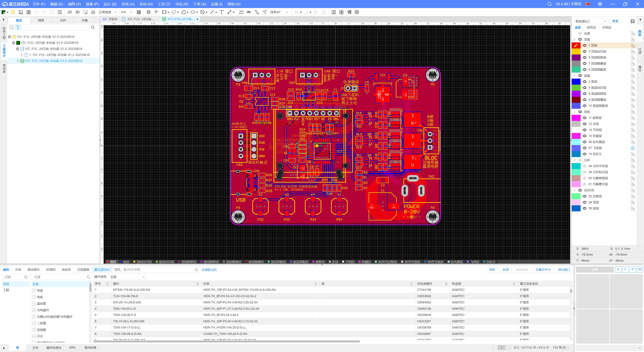Image resolution: width=644 pixels, height=352 pixels.
Task: Open the 文件 (F) menu
Action: (39, 4)
